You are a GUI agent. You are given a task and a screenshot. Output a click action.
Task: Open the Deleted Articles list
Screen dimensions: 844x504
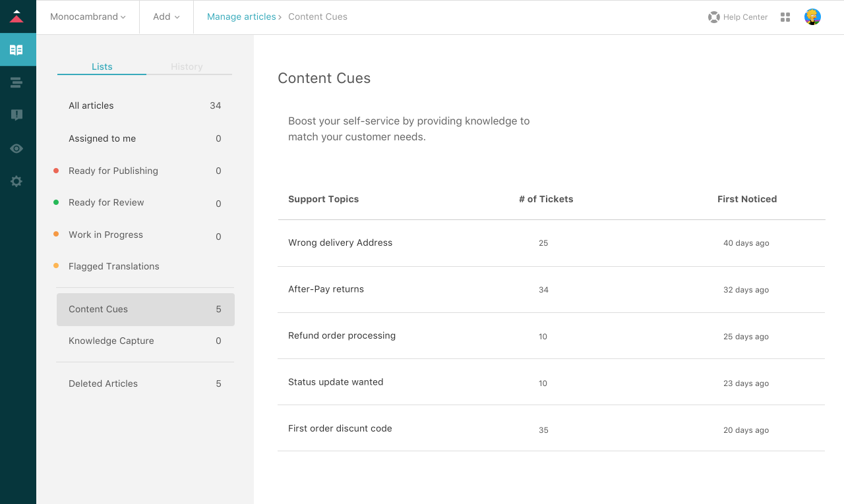[x=103, y=383]
